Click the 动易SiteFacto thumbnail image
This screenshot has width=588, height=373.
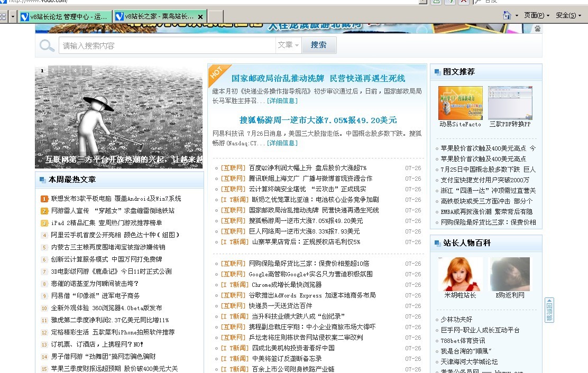click(x=461, y=103)
